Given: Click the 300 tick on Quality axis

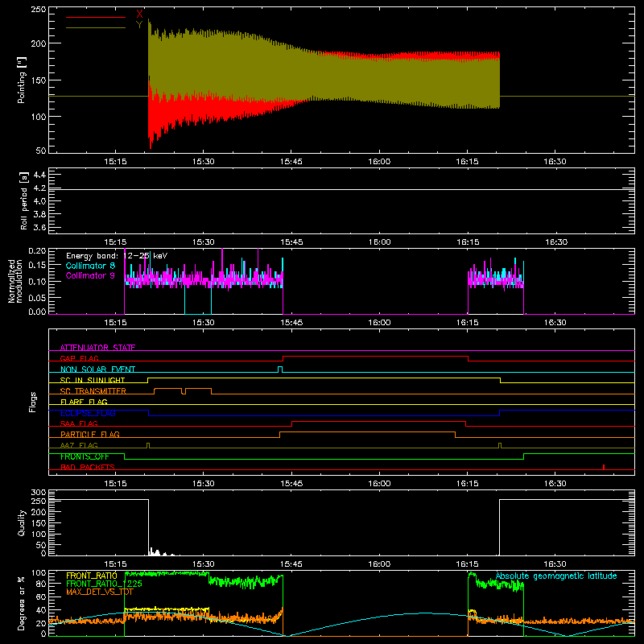Looking at the screenshot, I should tap(39, 493).
